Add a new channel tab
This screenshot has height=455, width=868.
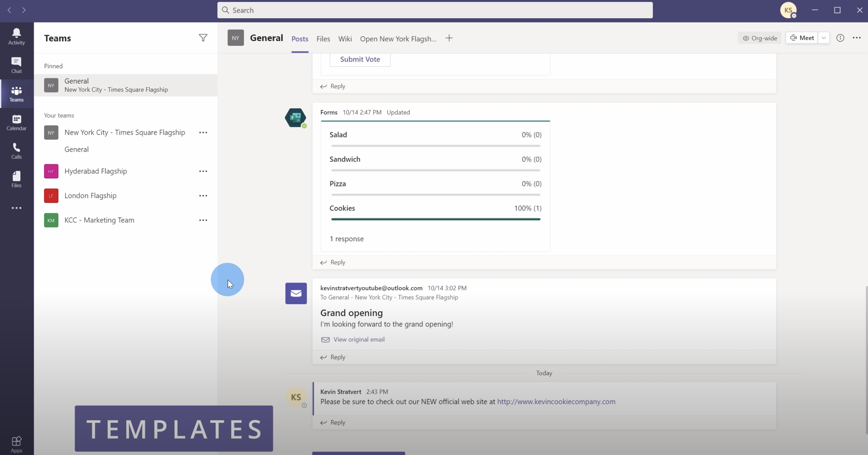click(x=449, y=38)
